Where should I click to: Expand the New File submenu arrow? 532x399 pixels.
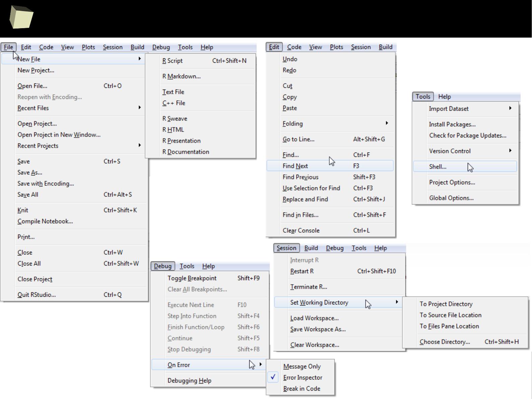[140, 59]
